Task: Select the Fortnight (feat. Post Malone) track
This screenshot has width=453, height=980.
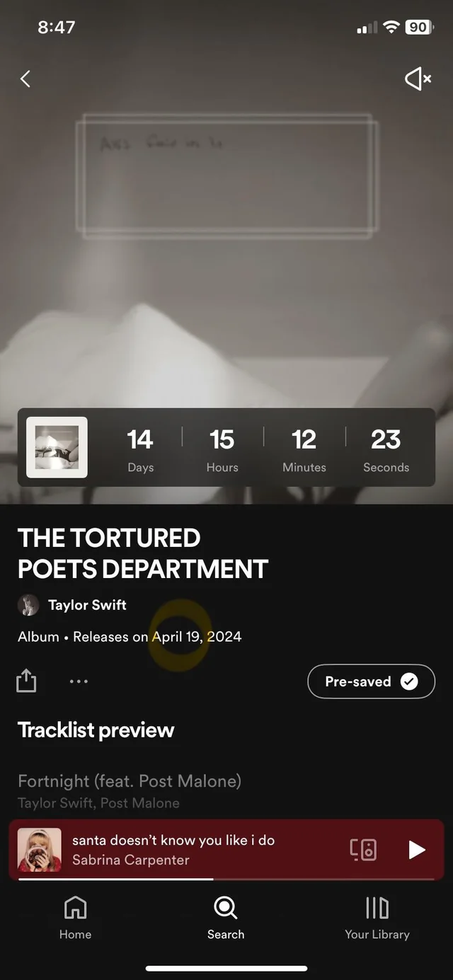Action: 130,790
